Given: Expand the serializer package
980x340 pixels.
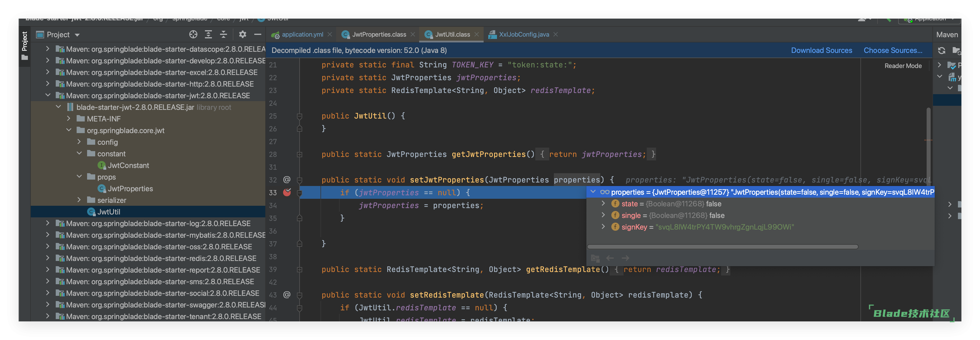Looking at the screenshot, I should [79, 200].
